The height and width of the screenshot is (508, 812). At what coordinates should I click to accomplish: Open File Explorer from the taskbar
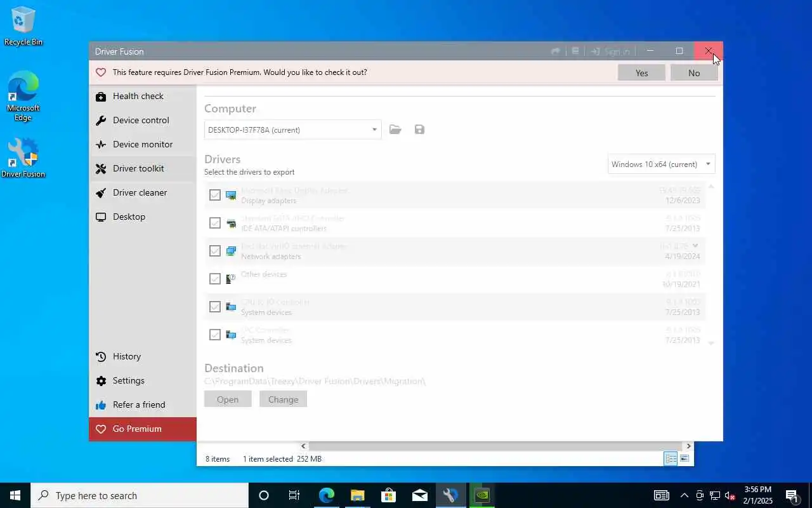357,495
